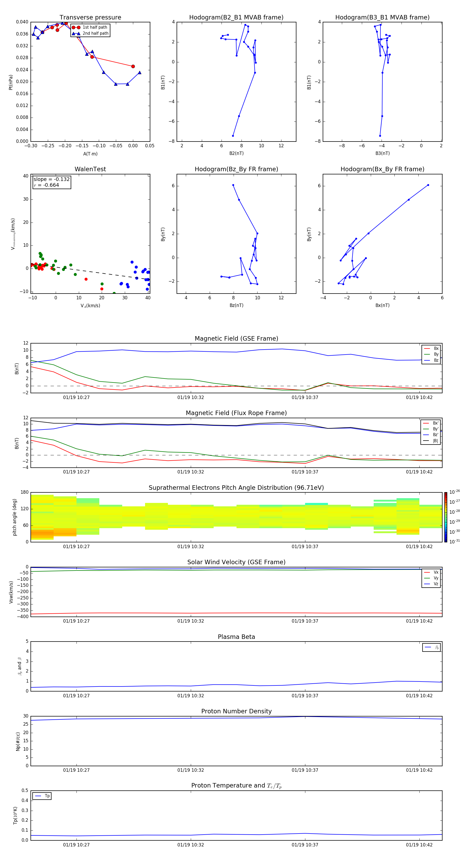Viewport: 473px width, 868px height.
Task: Click the "Magnetic Field (Flux Rope Frame)" title
Action: (236, 413)
